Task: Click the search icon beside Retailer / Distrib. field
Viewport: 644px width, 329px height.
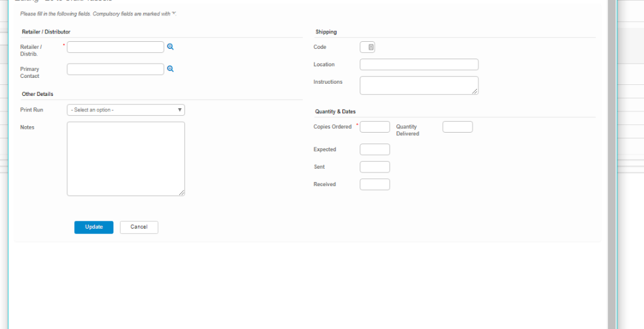Action: 171,47
